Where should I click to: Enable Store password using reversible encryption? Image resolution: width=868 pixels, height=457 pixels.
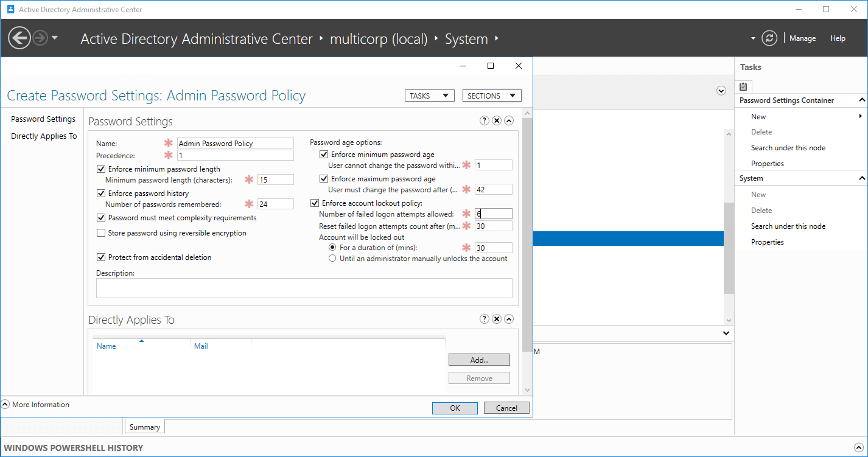click(101, 233)
